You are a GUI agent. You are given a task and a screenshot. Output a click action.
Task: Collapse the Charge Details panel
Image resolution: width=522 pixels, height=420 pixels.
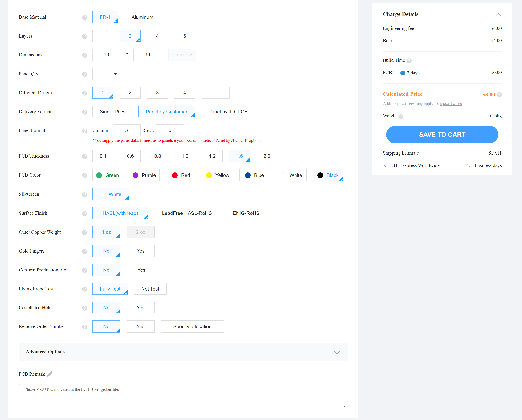(498, 14)
